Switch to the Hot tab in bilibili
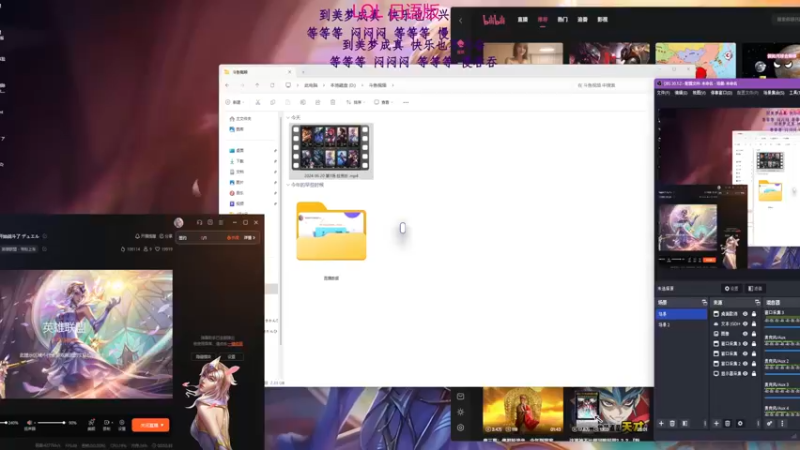Image resolution: width=800 pixels, height=450 pixels. pyautogui.click(x=562, y=19)
